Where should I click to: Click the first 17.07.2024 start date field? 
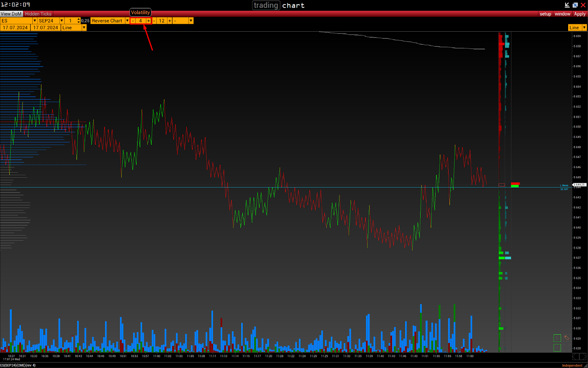15,28
